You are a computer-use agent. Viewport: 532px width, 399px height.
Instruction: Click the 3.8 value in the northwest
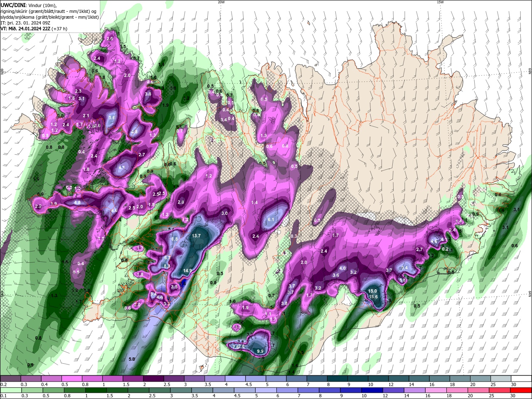click(x=148, y=94)
